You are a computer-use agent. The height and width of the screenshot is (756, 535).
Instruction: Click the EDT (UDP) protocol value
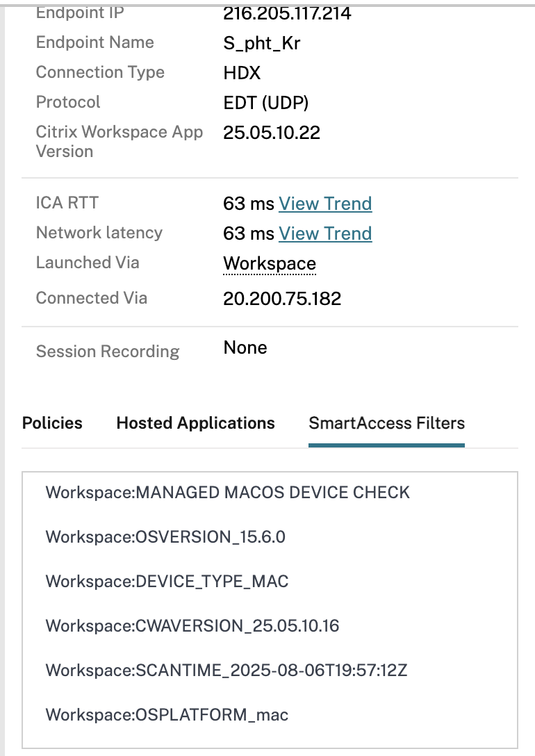[266, 103]
